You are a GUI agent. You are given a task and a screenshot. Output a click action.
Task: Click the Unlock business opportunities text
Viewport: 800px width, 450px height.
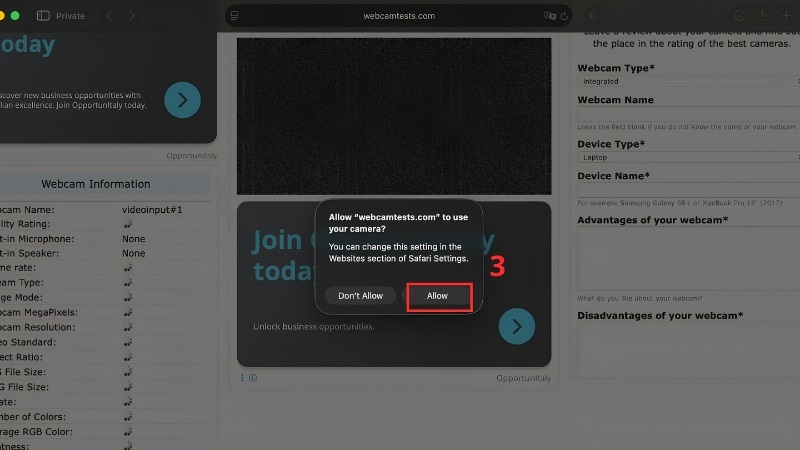point(314,327)
